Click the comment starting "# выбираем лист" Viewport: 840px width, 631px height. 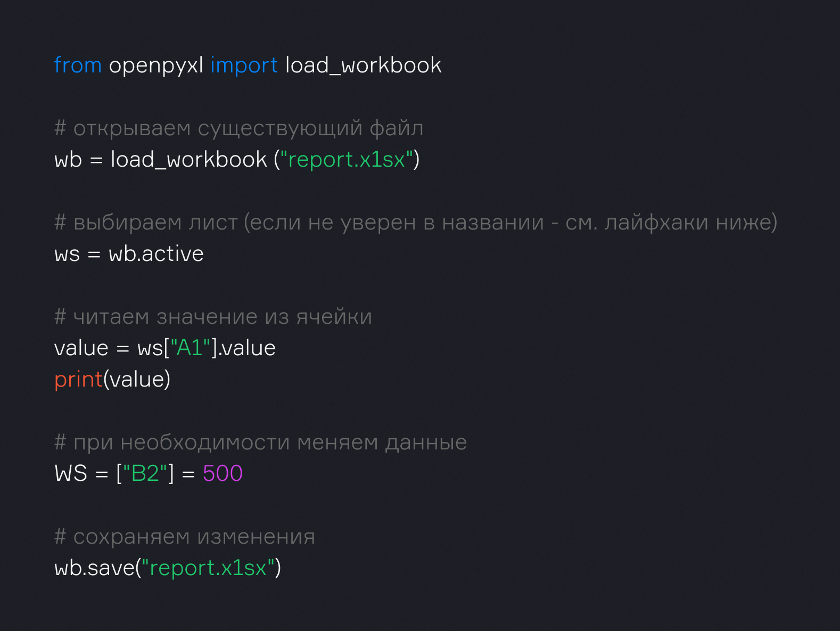pyautogui.click(x=415, y=223)
